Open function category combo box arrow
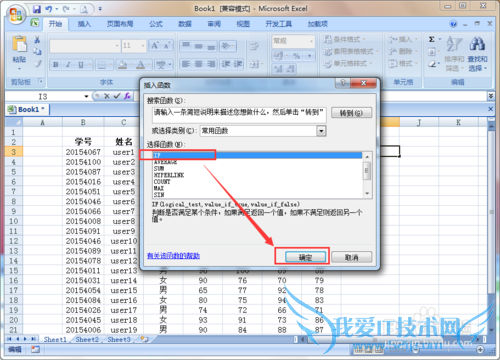 click(321, 131)
